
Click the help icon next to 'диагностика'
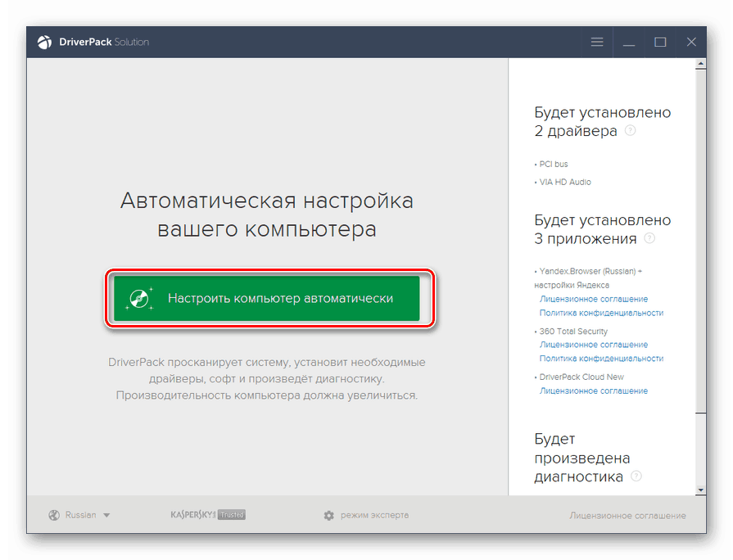[636, 476]
